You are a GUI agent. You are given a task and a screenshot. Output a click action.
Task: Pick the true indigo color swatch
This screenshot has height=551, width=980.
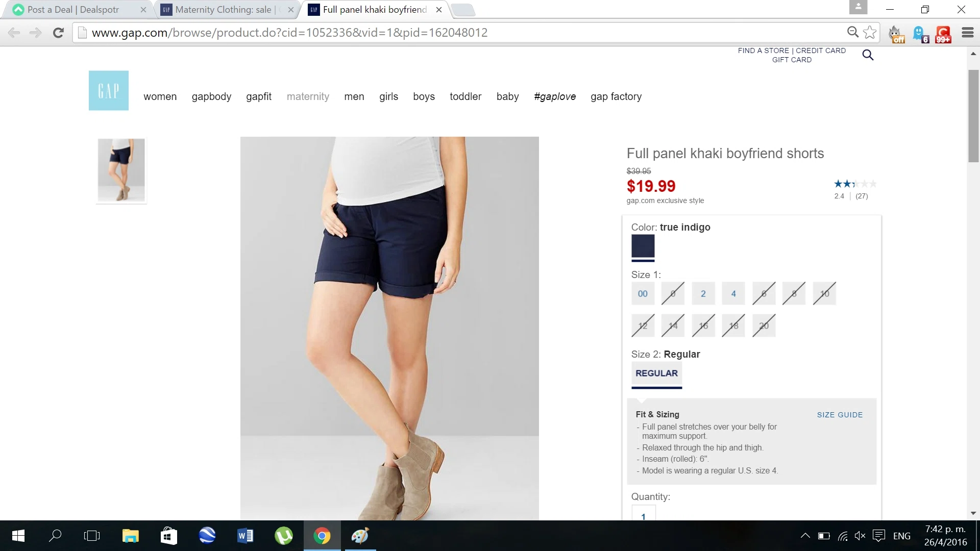pos(643,246)
